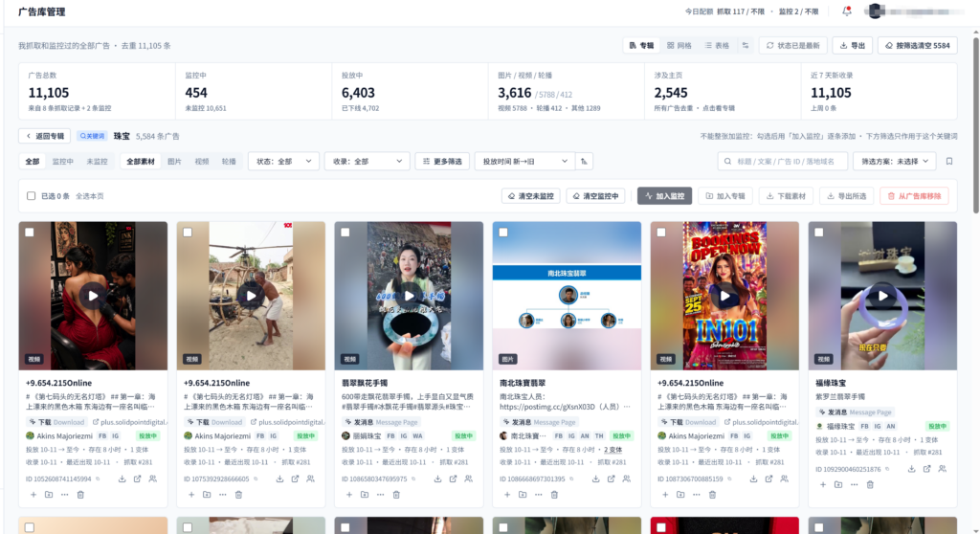Select the Bookings Open Now poster card checkbox
The image size is (980, 534).
(661, 232)
